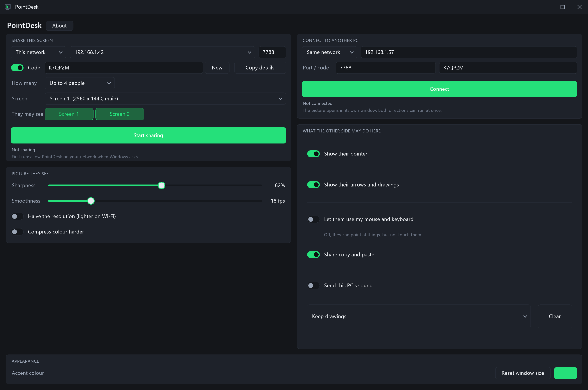Screen dimensions: 588x390
Task: Click the PointDesk app icon in title bar
Action: pyautogui.click(x=8, y=7)
